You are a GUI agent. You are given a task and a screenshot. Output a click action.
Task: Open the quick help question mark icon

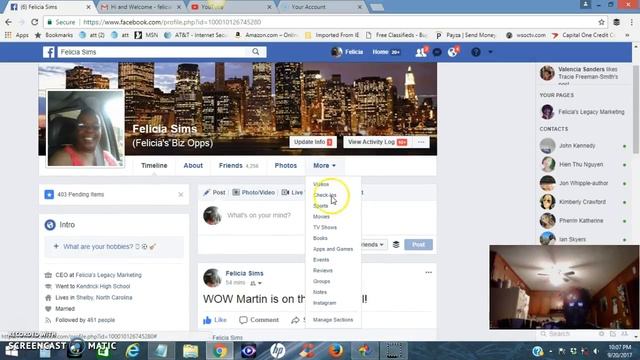[476, 52]
